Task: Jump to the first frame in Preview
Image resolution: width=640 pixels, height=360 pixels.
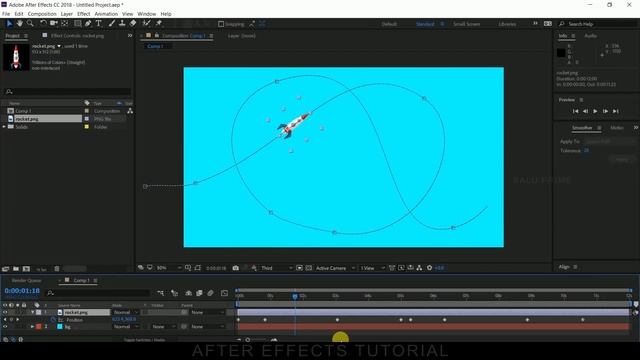Action: tap(575, 111)
